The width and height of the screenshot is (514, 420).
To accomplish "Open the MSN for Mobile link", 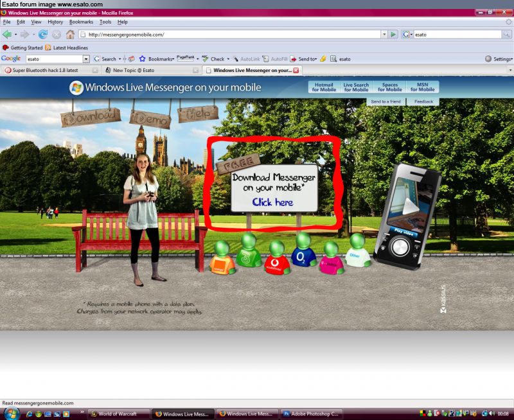I will click(x=423, y=87).
